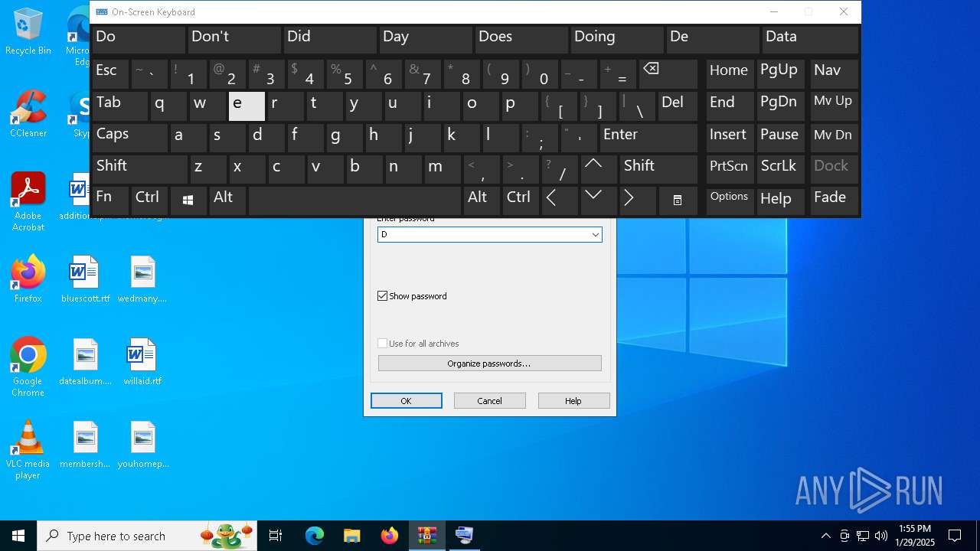Toggle the left Alt key on the keyboard
Image resolution: width=980 pixels, height=551 pixels.
(227, 201)
